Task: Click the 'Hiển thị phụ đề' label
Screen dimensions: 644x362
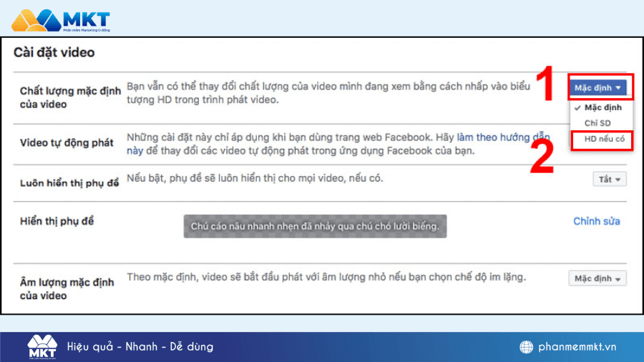Action: coord(57,221)
